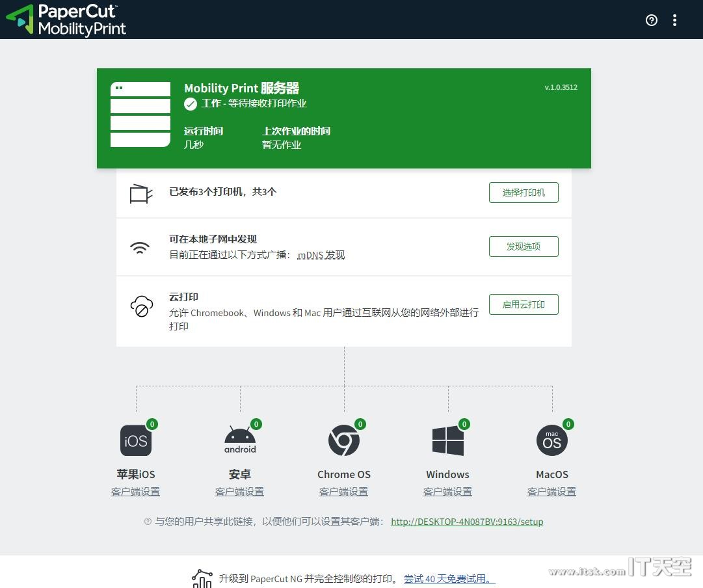Click the mDNS 发现 underlined text
703x588 pixels.
coord(321,255)
